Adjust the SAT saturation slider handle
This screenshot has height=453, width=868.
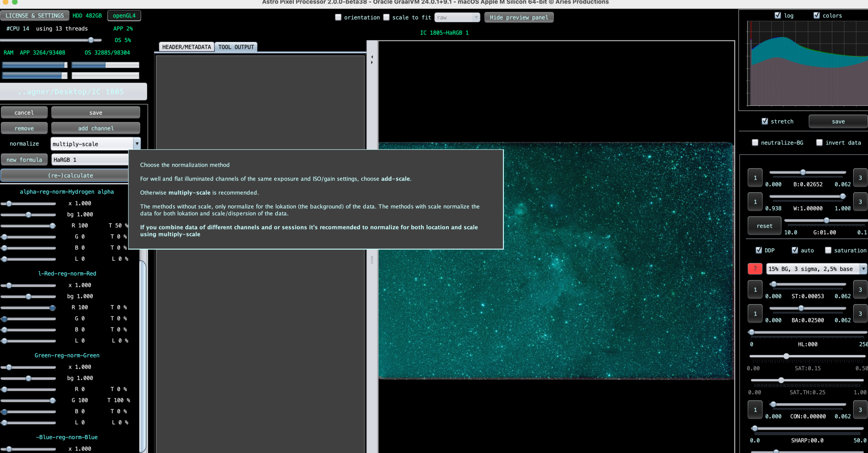(x=786, y=356)
